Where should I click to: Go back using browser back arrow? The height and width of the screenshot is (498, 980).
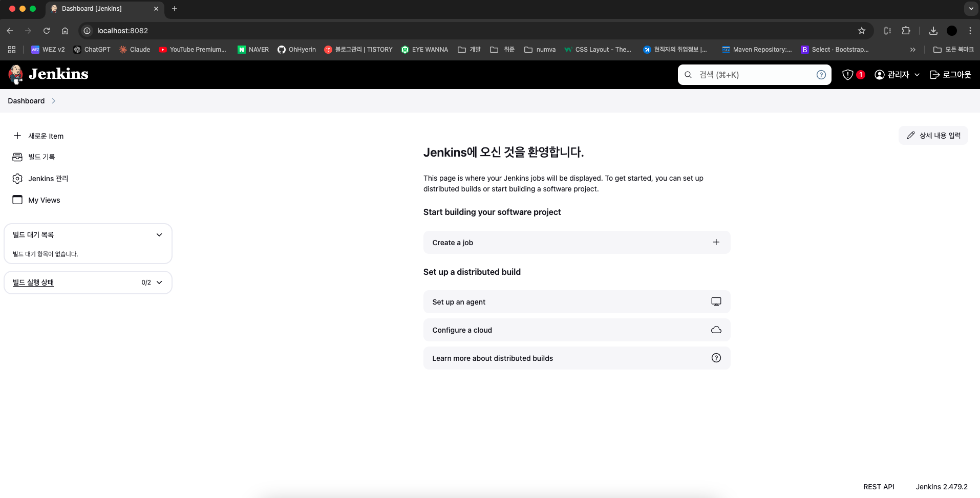(10, 31)
